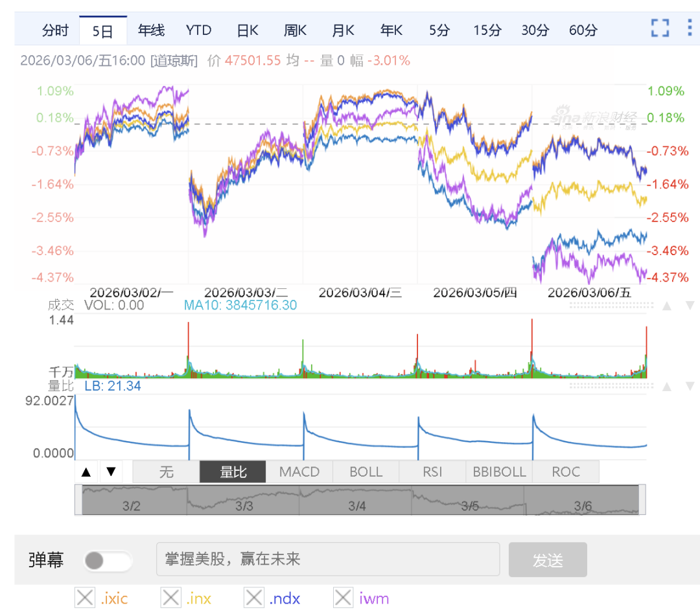Open the 年线 chart tab
This screenshot has width=700, height=612.
151,30
